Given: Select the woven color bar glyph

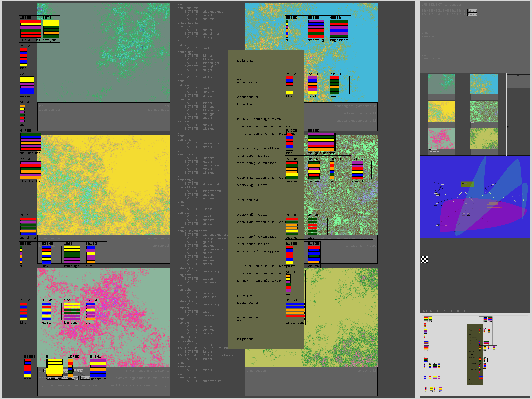Looking at the screenshot, I should [x=313, y=255].
